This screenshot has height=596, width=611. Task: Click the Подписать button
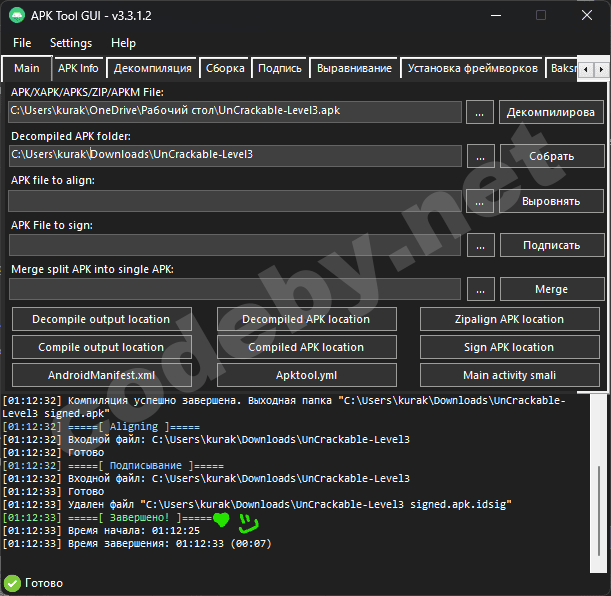pos(551,245)
